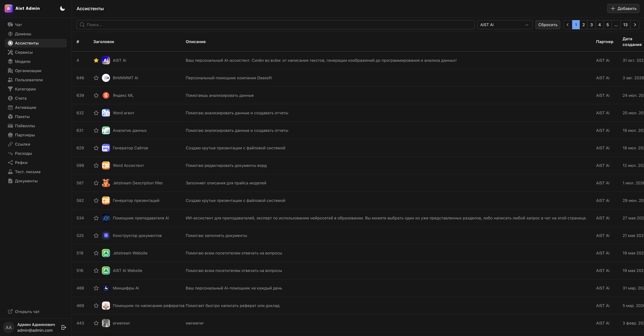Image resolution: width=644 pixels, height=336 pixels.
Task: Unstar the AiST Ai assistant
Action: tap(96, 60)
